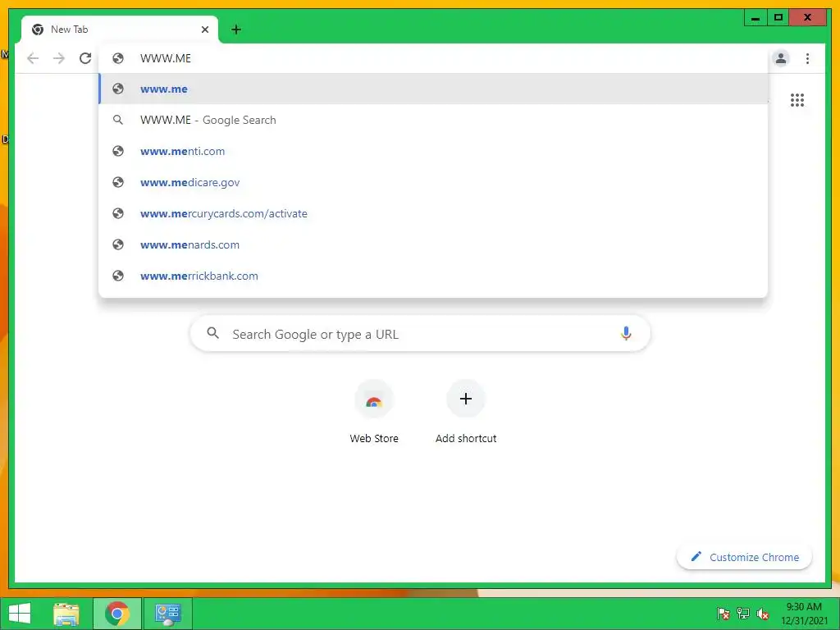Select the www.medicare.gov suggestion

[x=433, y=182]
